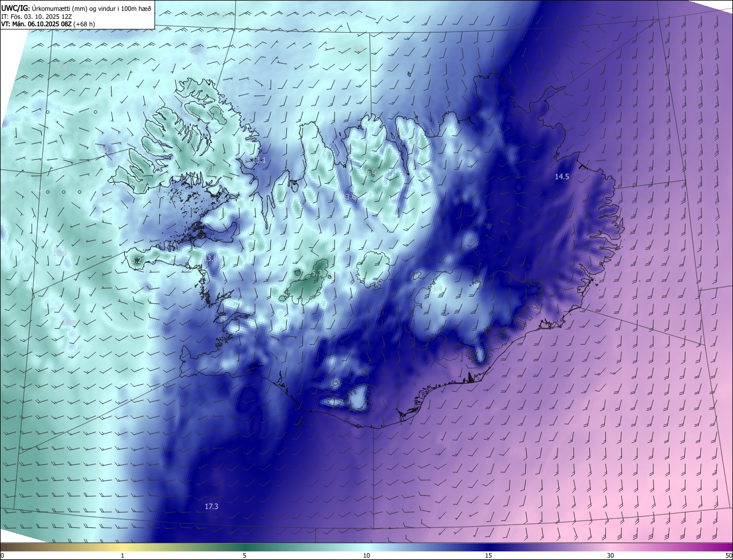The image size is (733, 560).
Task: Click the "VT: Mán. 06.10.2025 08Z (+68 h)" line
Action: pos(48,24)
